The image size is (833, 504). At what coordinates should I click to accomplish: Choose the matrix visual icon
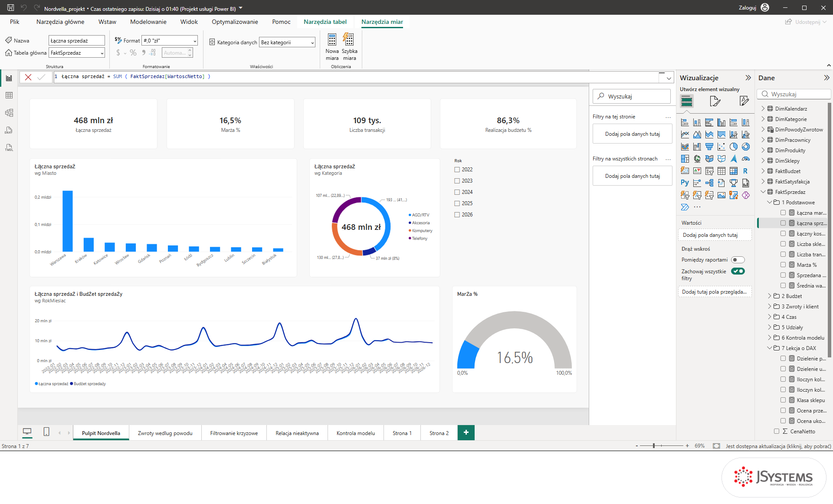(733, 171)
